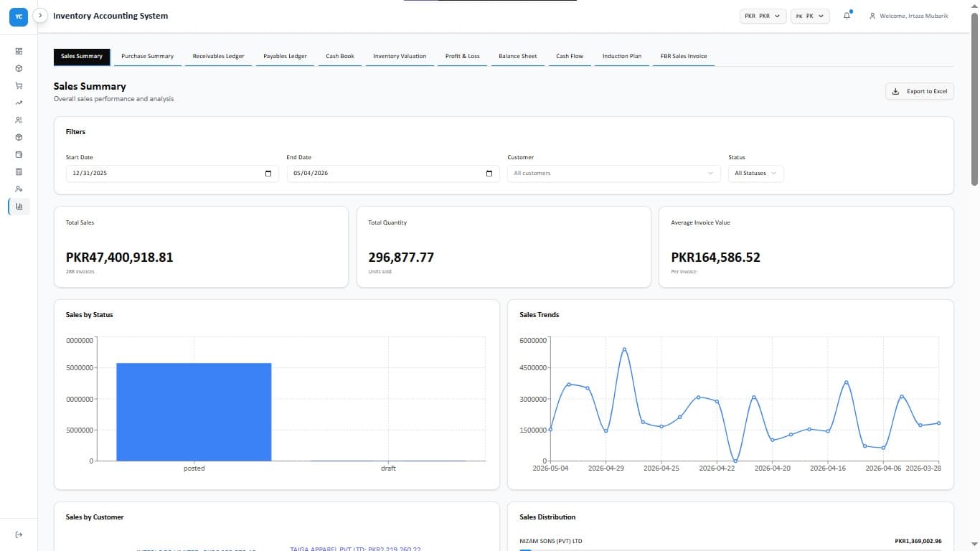Click the Start Date input field

tap(172, 173)
